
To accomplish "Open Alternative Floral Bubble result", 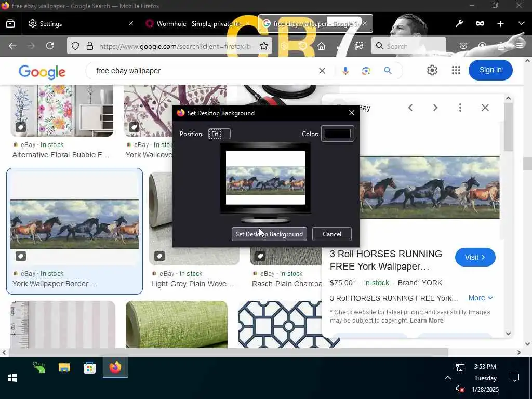I will pos(61,155).
